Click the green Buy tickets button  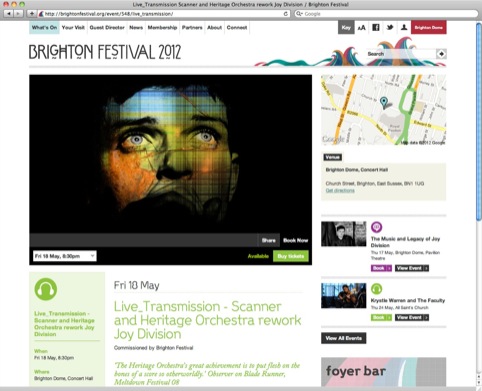[291, 256]
